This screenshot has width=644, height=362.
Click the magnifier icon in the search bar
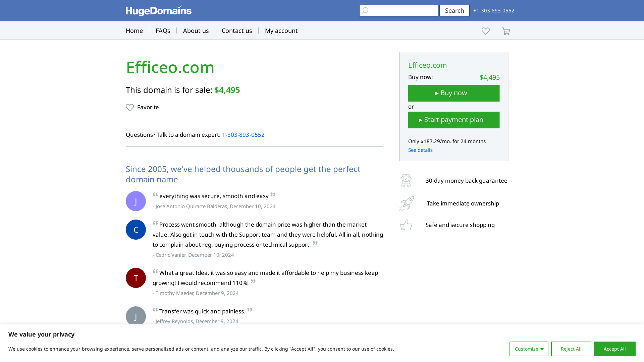pyautogui.click(x=365, y=10)
